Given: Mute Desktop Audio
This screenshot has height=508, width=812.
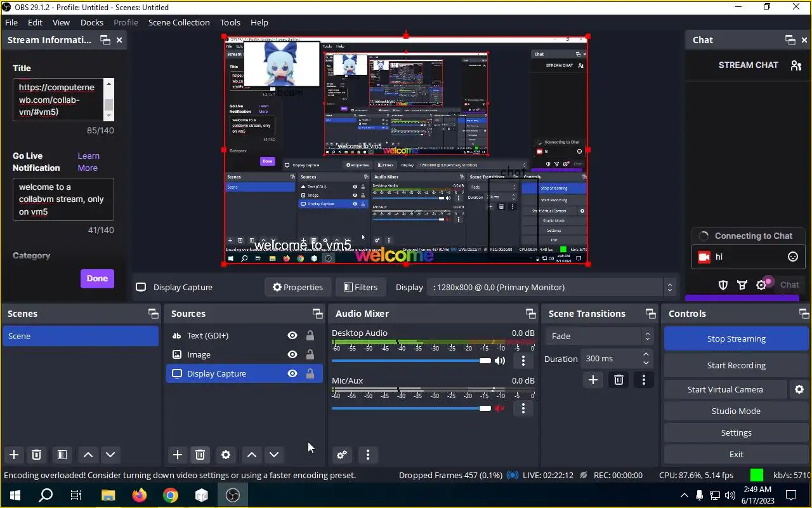Looking at the screenshot, I should tap(500, 361).
